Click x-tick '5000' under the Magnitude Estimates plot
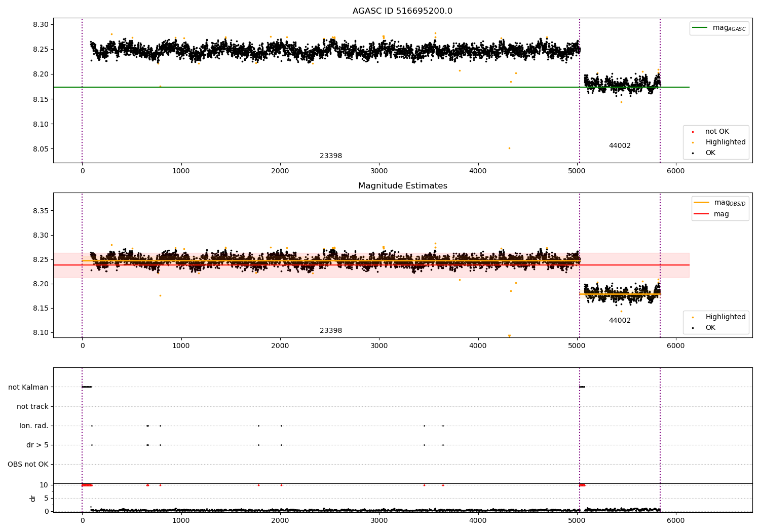 pos(577,346)
